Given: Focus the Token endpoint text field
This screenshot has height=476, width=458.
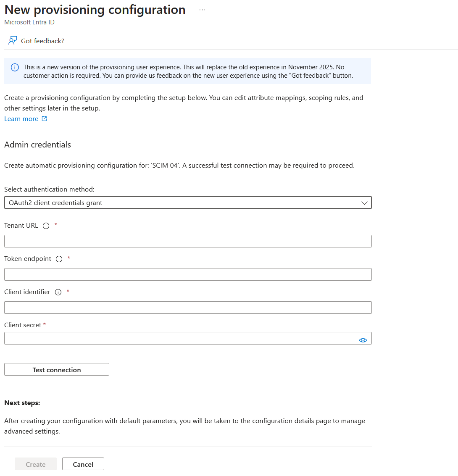Looking at the screenshot, I should pyautogui.click(x=188, y=274).
